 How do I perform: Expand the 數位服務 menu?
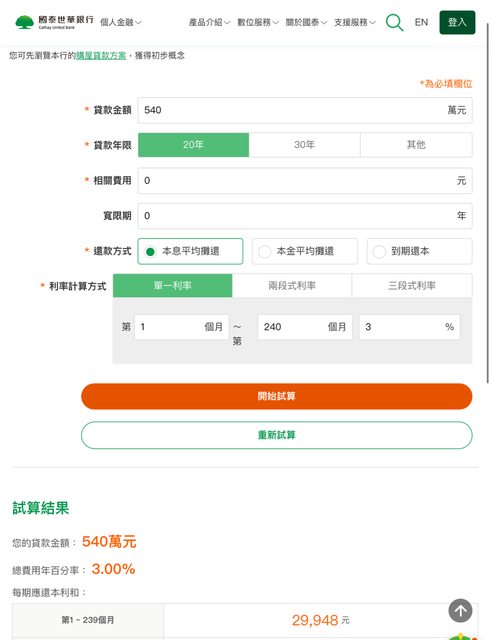(258, 22)
